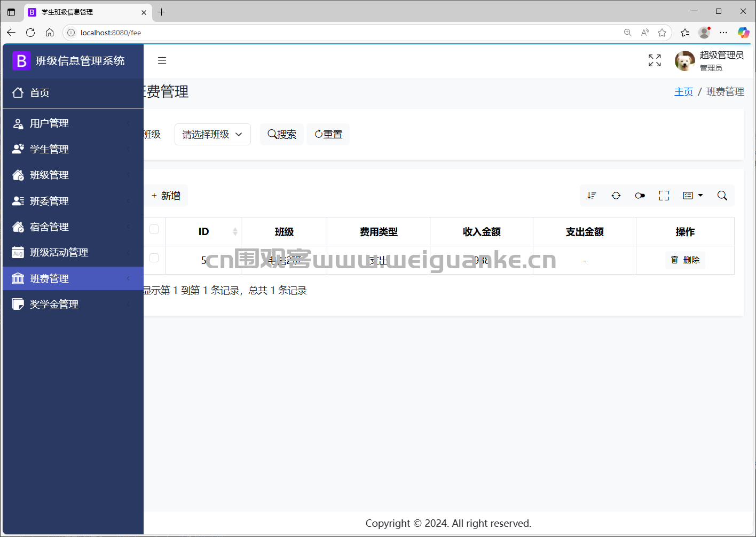756x537 pixels.
Task: Click the 删除 button for row 5
Action: pyautogui.click(x=685, y=260)
